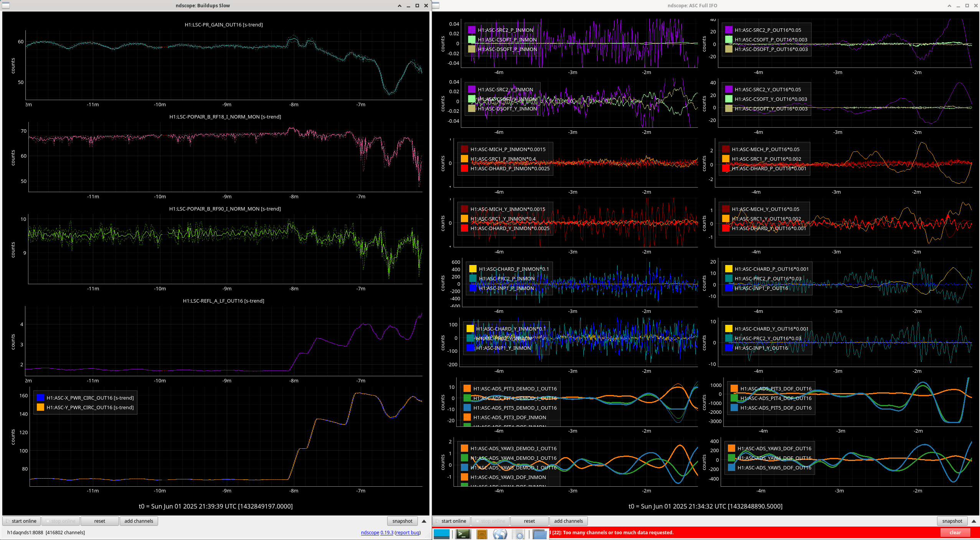Click start online in Buildups Slow window

(21, 521)
